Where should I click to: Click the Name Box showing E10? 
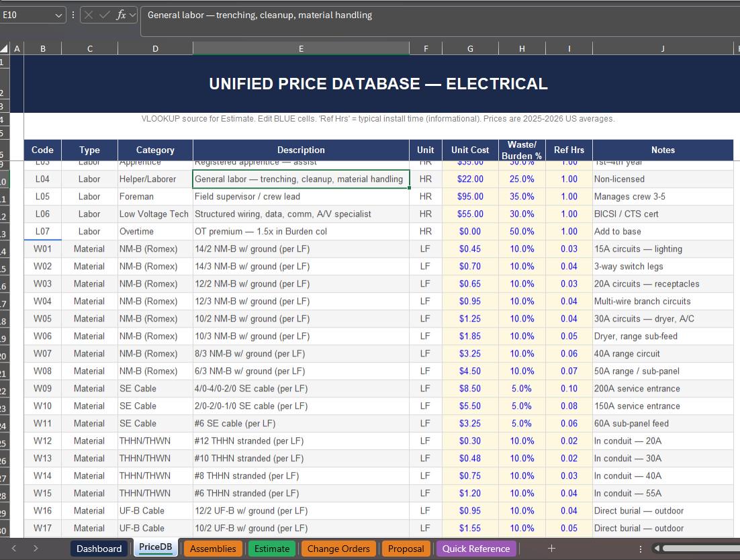pos(28,15)
